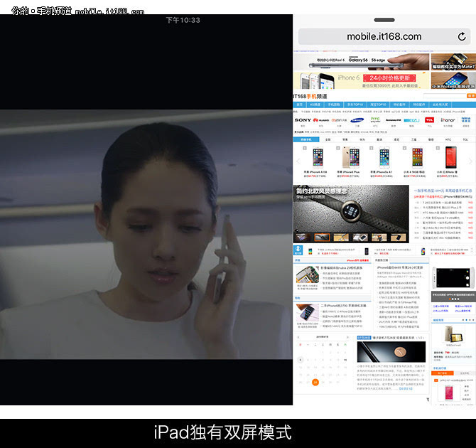Open the Lenovo brand logo
The height and width of the screenshot is (448, 476).
click(393, 120)
